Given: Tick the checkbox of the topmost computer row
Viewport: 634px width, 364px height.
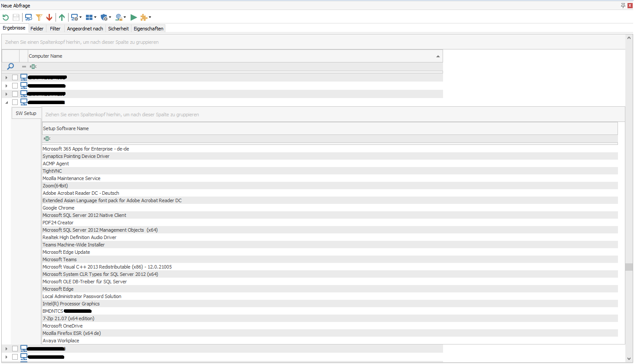Looking at the screenshot, I should tap(15, 77).
